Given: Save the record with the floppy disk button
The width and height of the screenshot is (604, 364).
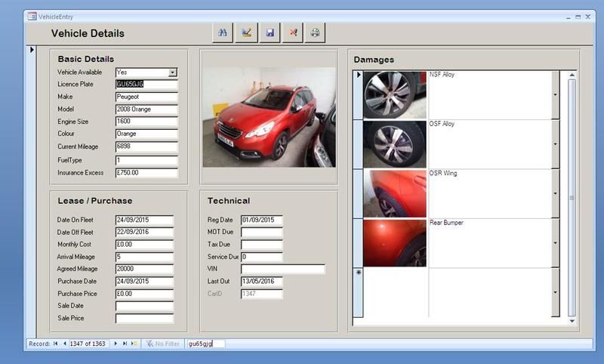Looking at the screenshot, I should point(270,32).
